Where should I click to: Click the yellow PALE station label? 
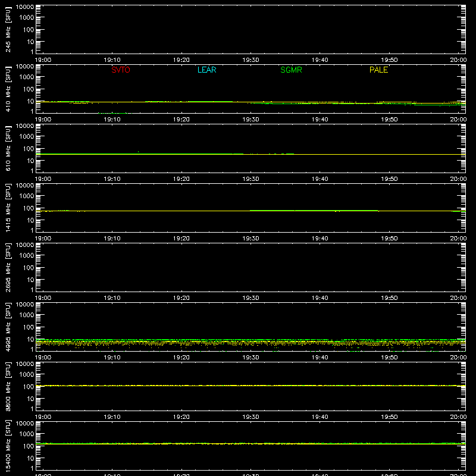(x=378, y=70)
